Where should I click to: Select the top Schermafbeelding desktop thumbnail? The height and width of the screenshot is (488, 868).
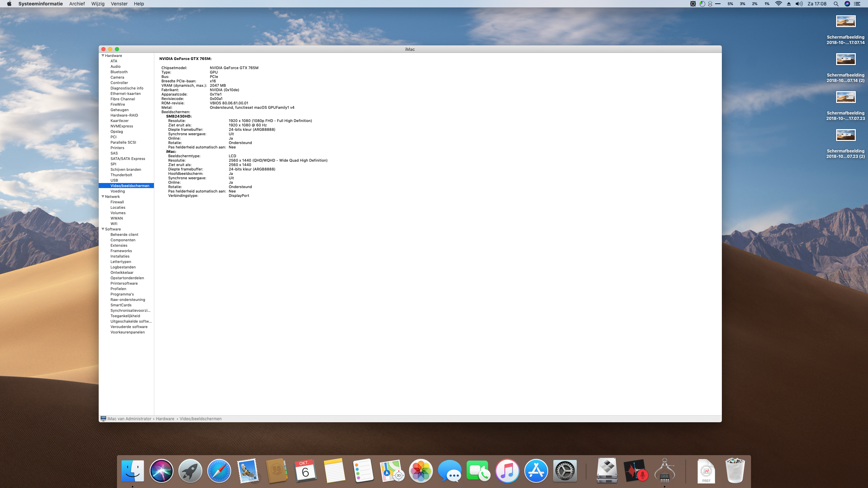(846, 22)
